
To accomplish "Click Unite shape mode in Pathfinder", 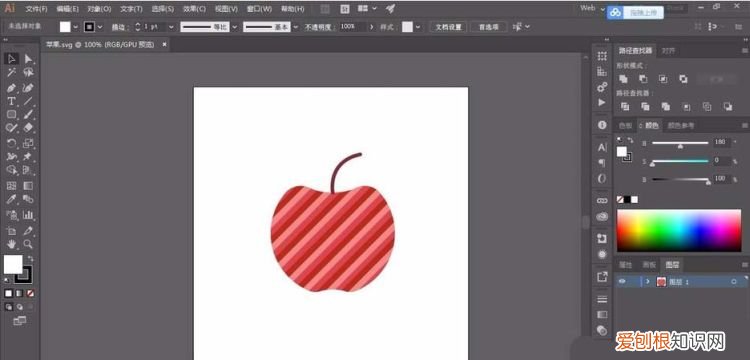I will click(623, 79).
